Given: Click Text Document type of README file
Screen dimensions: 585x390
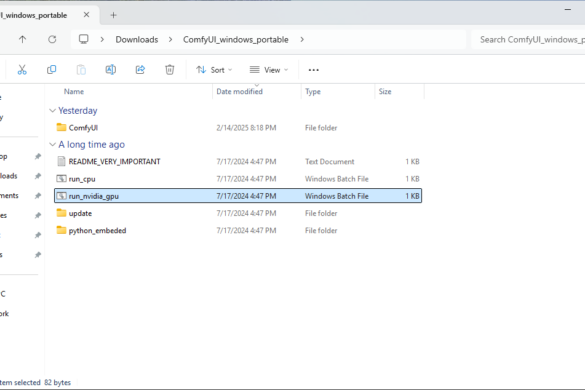Looking at the screenshot, I should (329, 162).
